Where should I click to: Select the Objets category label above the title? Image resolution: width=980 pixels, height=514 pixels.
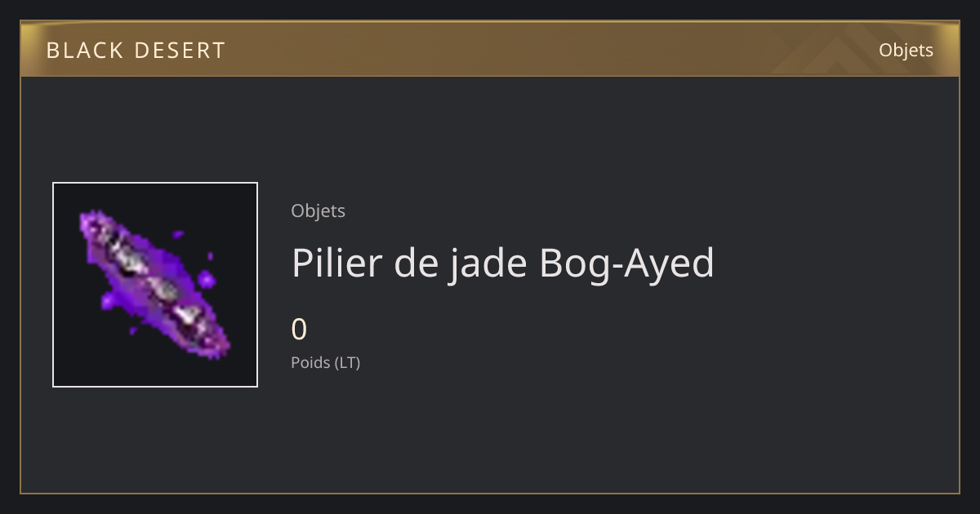[x=318, y=210]
